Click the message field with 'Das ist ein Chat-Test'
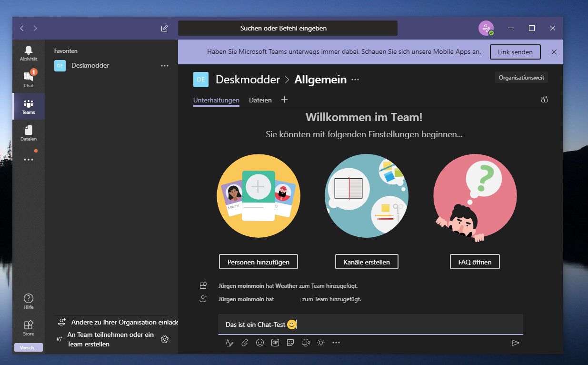This screenshot has width=588, height=365. [x=370, y=324]
